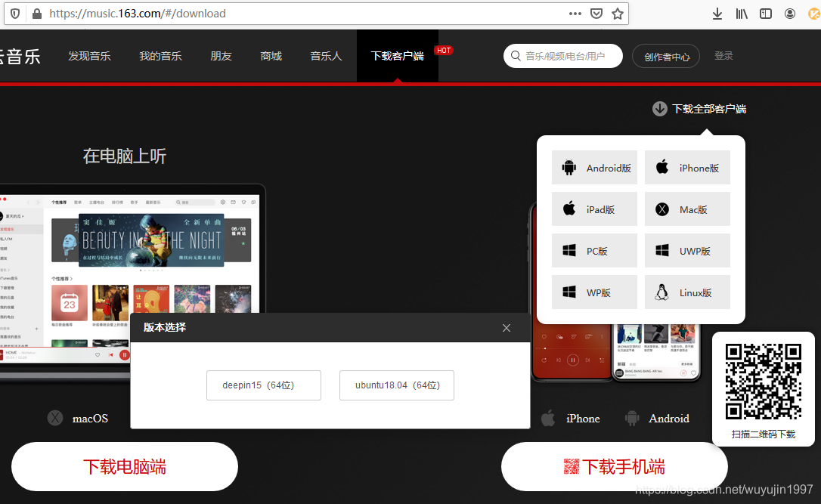The image size is (821, 504).
Task: Click the shield tracking protection icon
Action: (15, 14)
